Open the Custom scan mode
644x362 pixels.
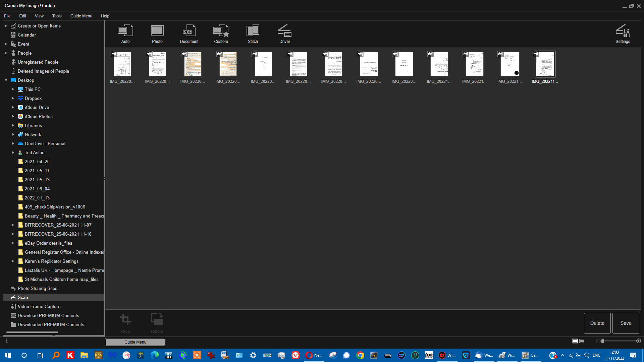point(221,33)
